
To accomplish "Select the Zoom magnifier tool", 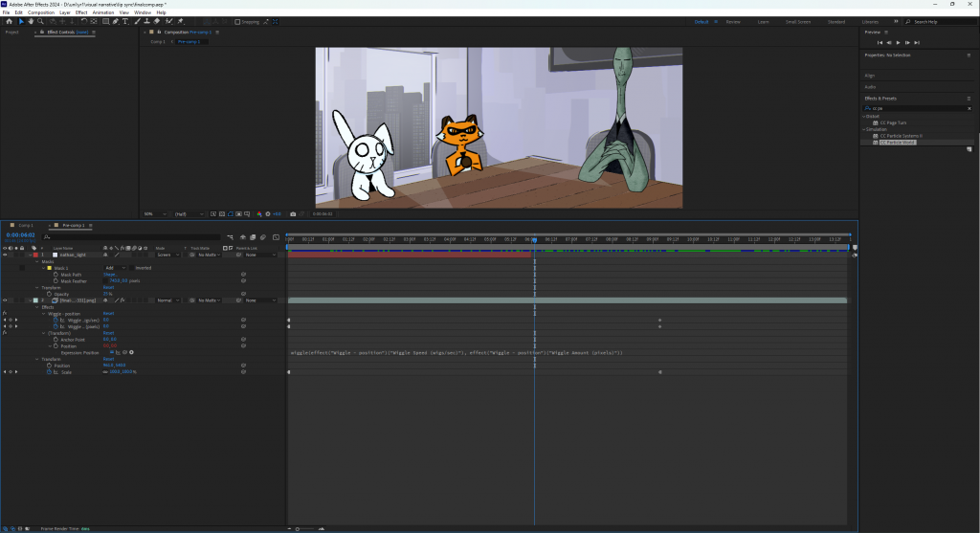I will pos(40,21).
